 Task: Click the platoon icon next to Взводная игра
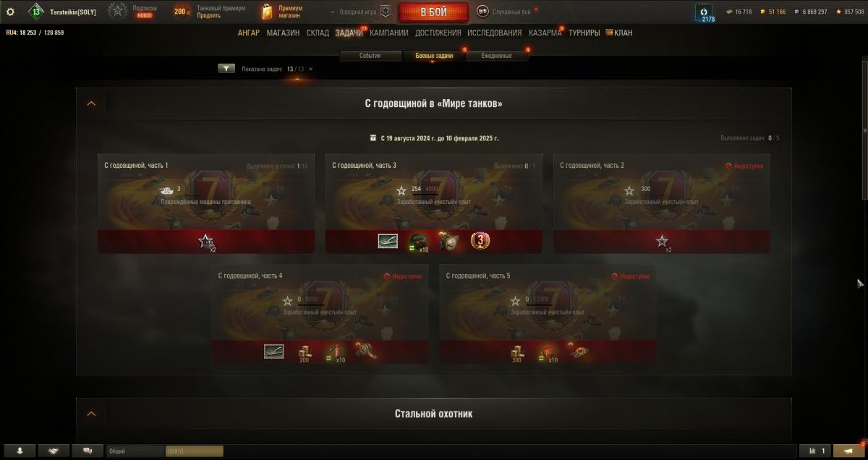pyautogui.click(x=386, y=12)
